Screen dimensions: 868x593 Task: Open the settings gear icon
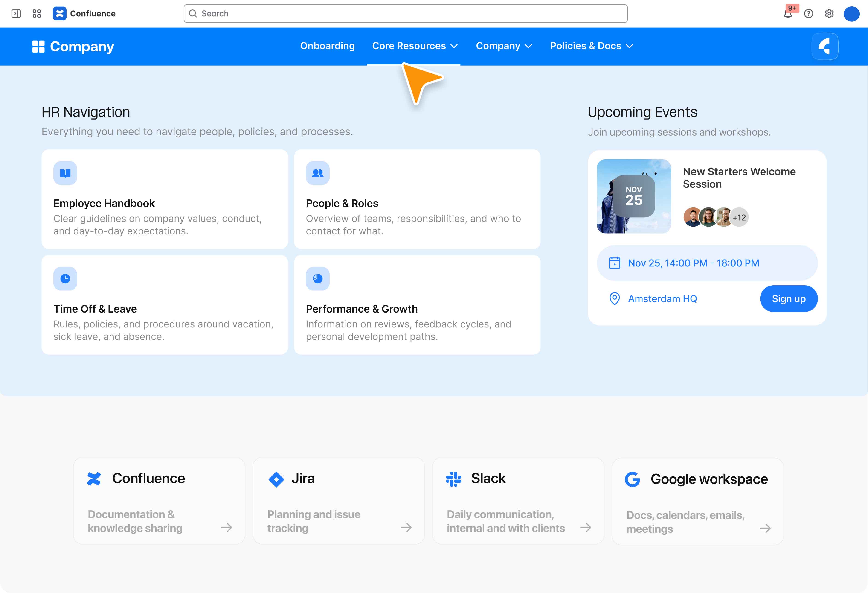coord(829,14)
